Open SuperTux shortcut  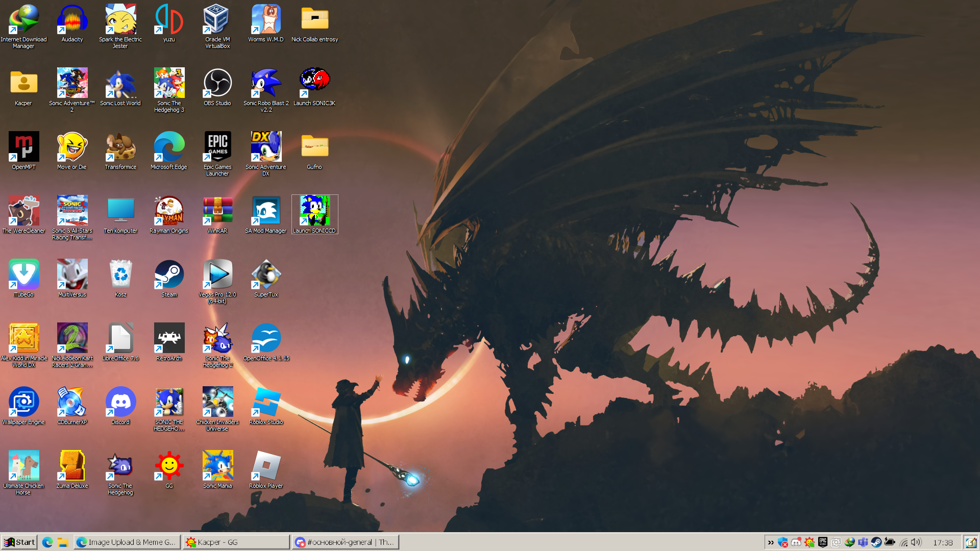266,279
